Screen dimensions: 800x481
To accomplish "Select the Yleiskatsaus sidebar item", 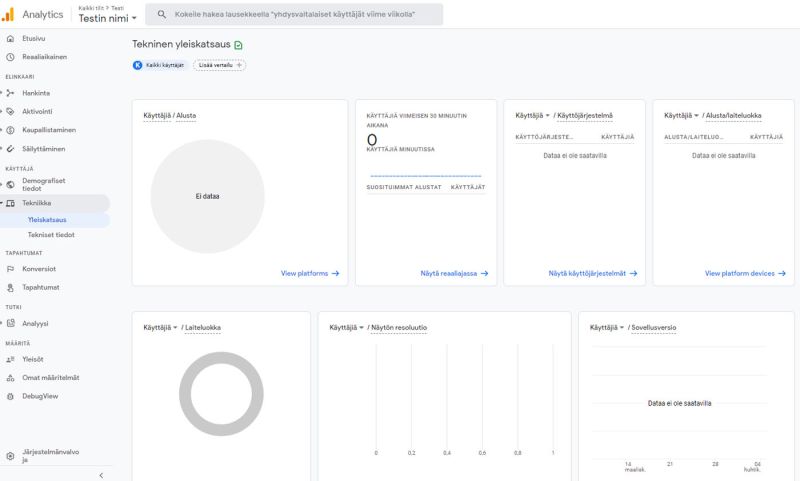I will pos(47,219).
